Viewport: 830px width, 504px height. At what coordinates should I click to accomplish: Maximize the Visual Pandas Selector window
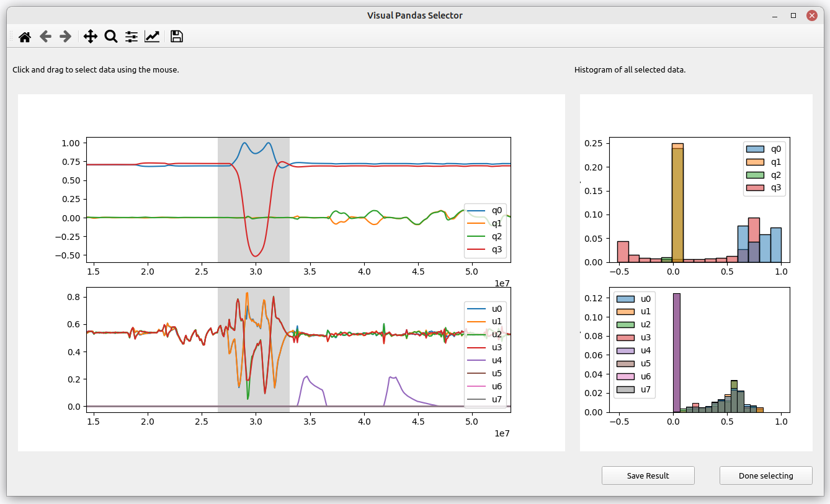coord(793,15)
